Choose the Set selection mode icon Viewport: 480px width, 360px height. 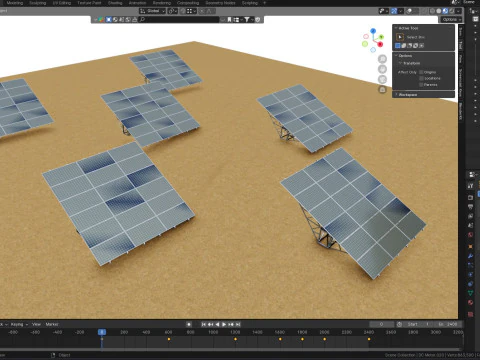tap(398, 45)
